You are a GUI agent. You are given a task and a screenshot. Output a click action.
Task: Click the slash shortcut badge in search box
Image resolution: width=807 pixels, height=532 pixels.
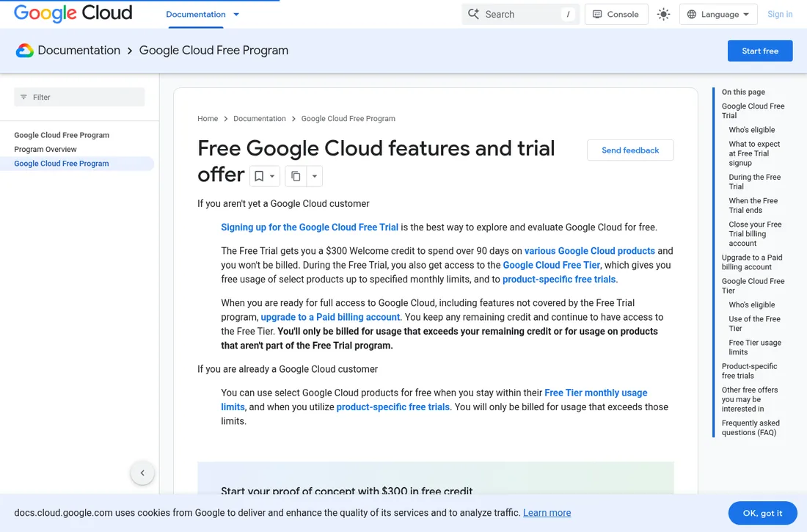[568, 15]
